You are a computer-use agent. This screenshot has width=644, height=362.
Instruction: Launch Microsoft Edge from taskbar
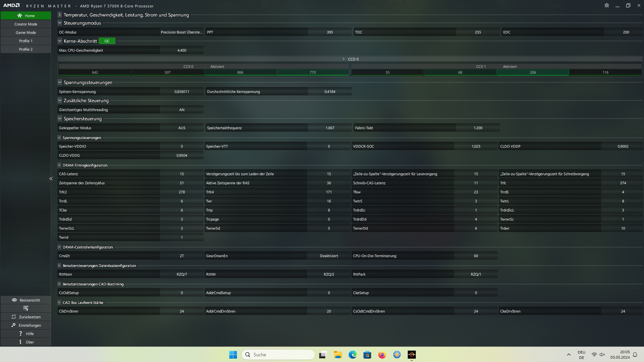pyautogui.click(x=352, y=355)
